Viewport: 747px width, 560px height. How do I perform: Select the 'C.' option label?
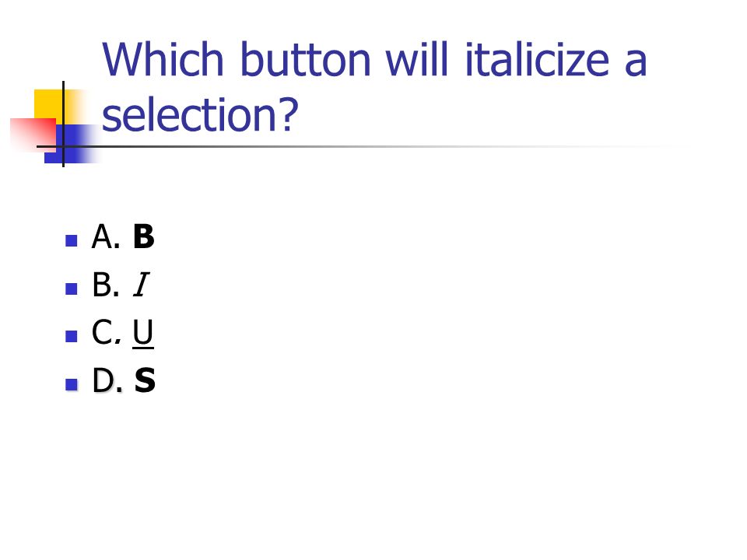coord(107,332)
